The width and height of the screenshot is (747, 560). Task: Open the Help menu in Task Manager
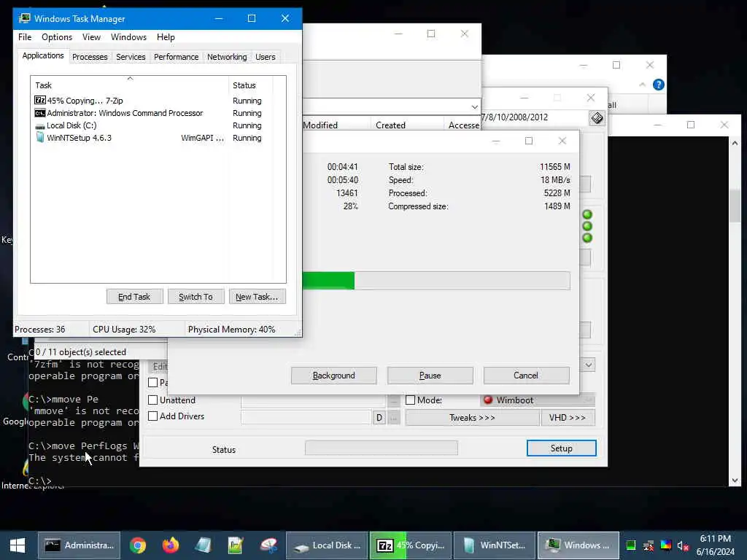coord(166,37)
